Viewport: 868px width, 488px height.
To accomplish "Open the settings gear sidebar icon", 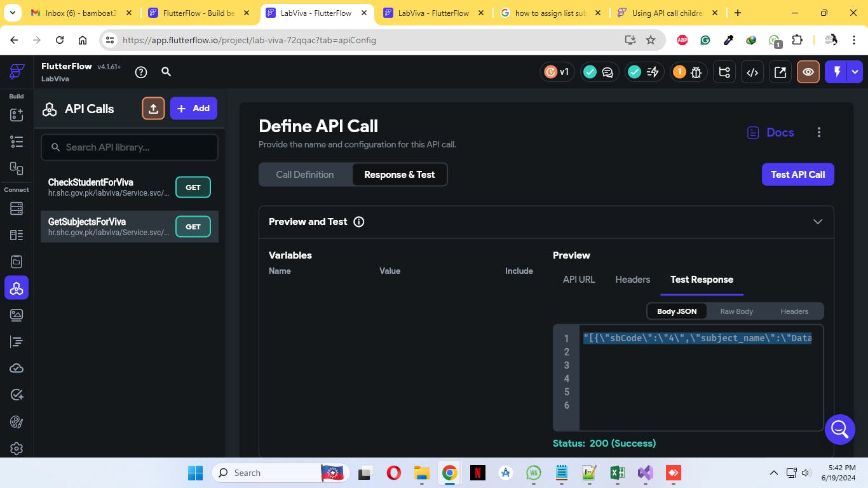I will pos(17,449).
